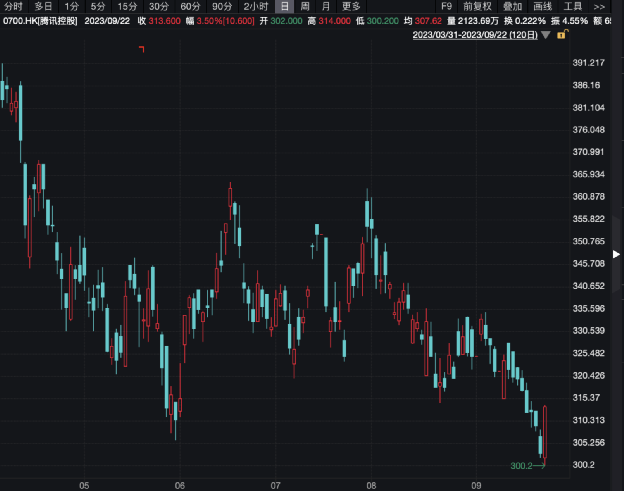Switch chart to 60分 interval

tap(190, 6)
